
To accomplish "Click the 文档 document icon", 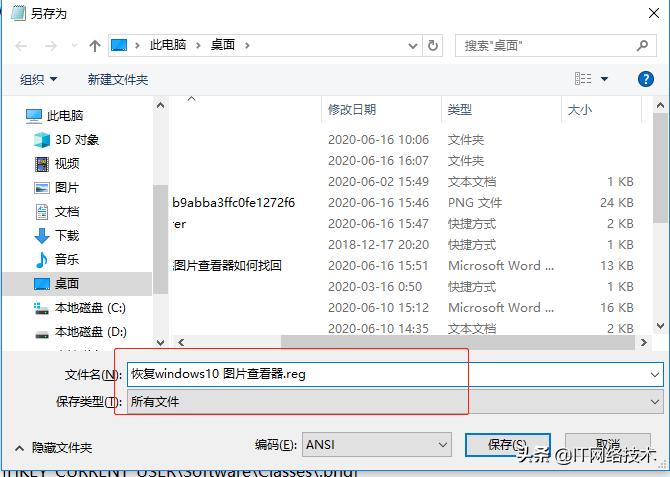I will (42, 212).
